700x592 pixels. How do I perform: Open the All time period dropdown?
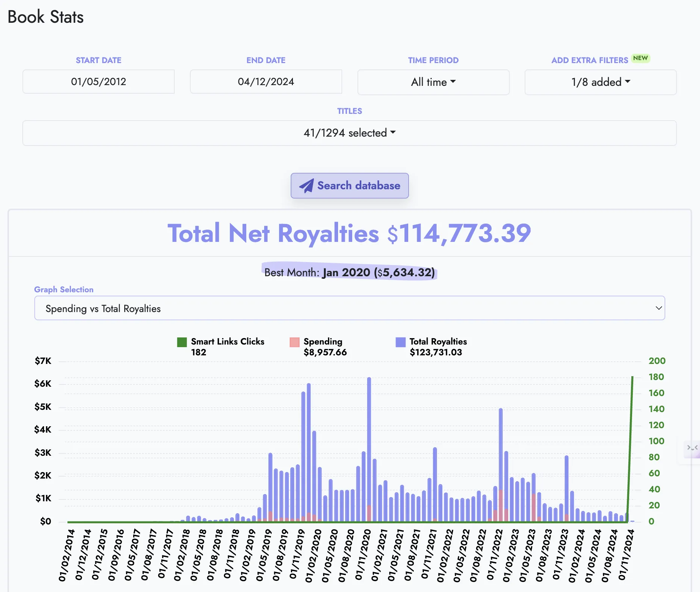[433, 82]
